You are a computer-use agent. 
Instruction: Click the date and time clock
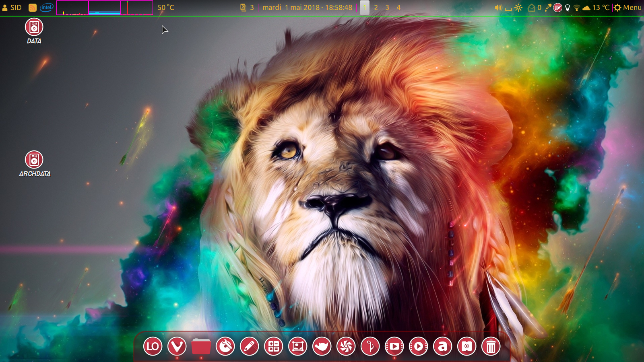tap(307, 8)
